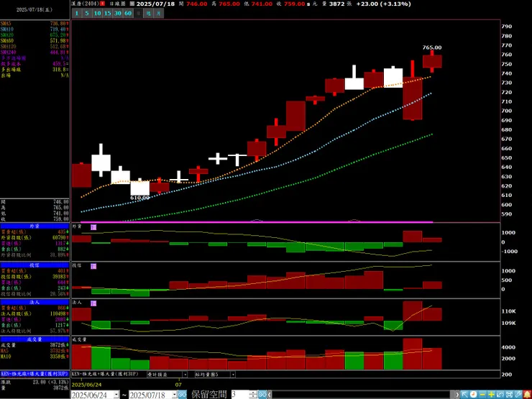Click the +23.00 (+3.13%) change in header

pos(384,4)
